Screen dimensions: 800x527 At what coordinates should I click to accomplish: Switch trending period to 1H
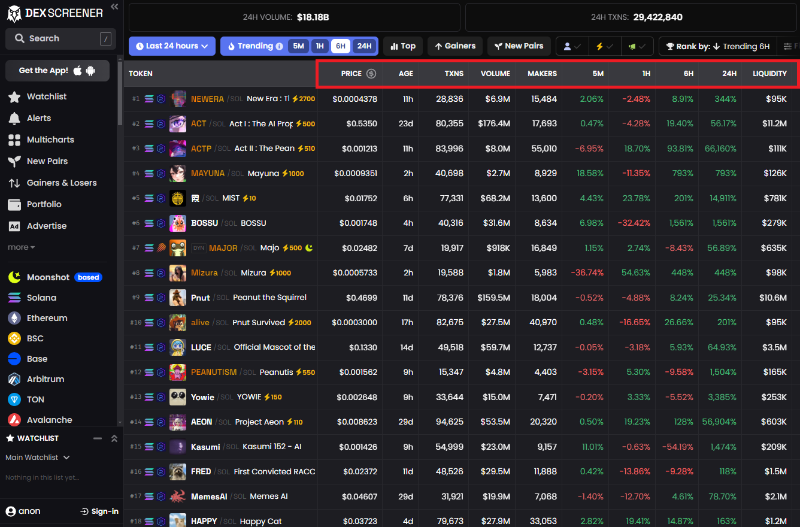click(320, 46)
